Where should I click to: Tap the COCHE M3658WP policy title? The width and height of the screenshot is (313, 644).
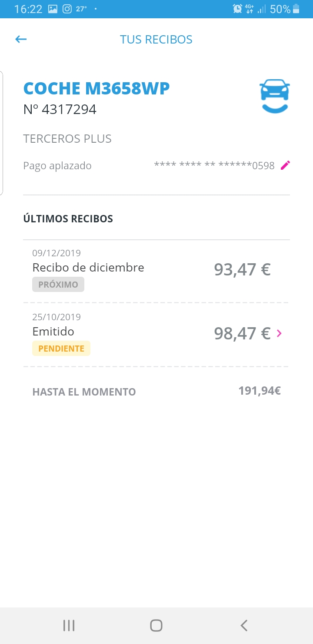pos(97,89)
